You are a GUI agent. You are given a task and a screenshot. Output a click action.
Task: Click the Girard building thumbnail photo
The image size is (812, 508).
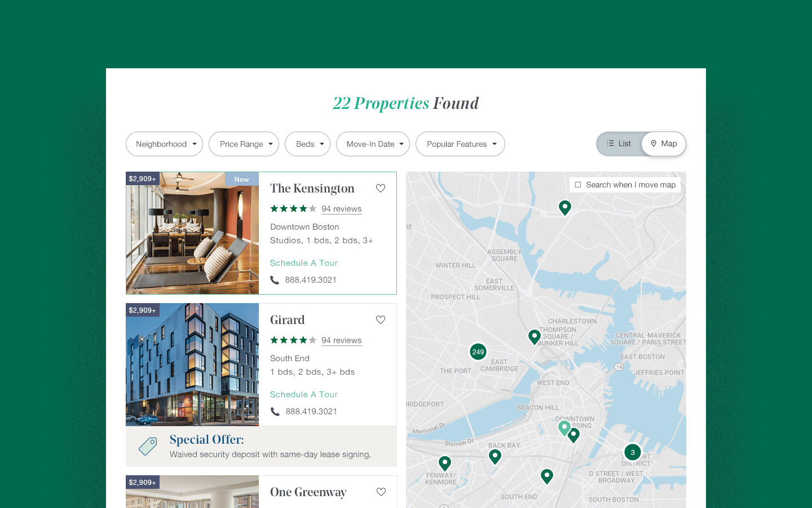point(192,364)
